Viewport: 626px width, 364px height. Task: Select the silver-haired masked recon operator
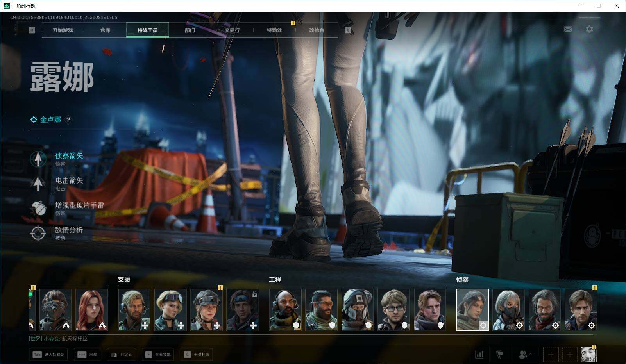pos(508,310)
